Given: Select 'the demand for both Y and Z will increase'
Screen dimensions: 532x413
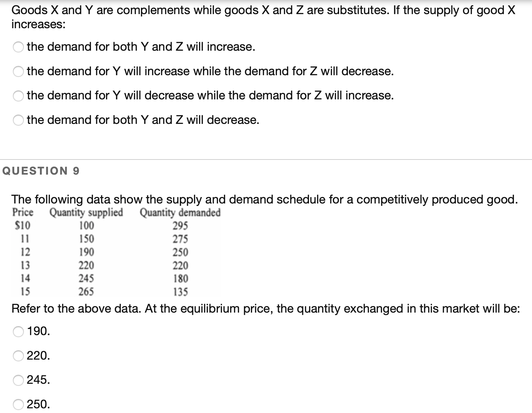Looking at the screenshot, I should coord(19,47).
